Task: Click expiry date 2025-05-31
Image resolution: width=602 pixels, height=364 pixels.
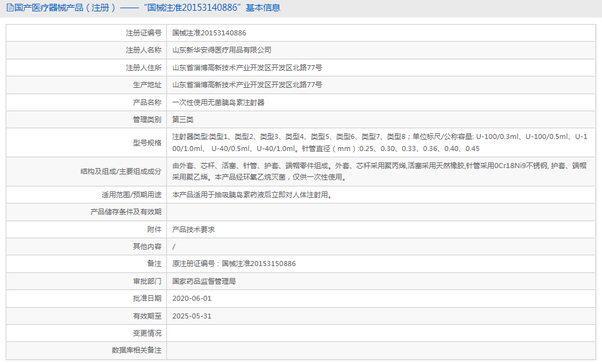Action: [192, 316]
